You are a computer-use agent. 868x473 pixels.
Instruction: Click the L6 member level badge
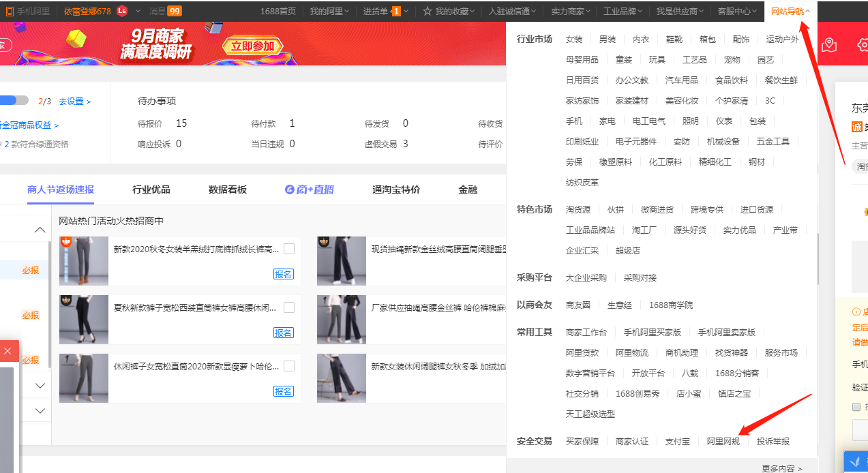tap(122, 11)
